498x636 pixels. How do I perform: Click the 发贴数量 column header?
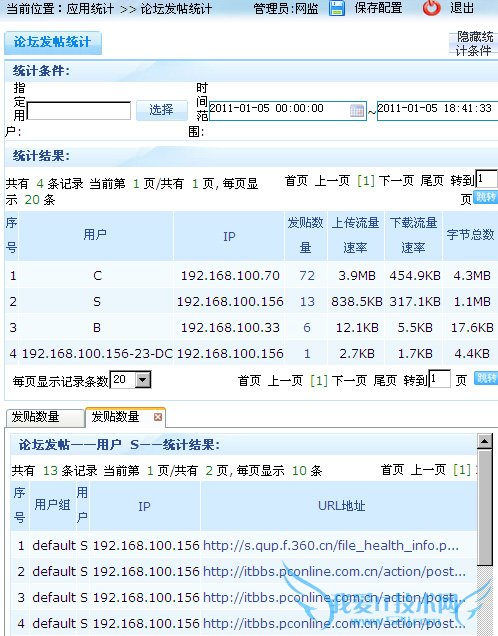point(305,235)
